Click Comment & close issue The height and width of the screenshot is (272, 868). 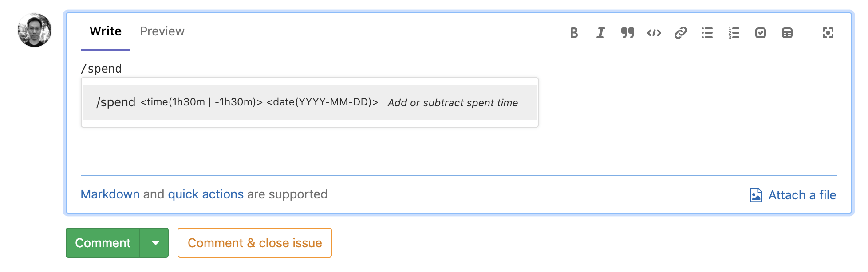click(x=255, y=243)
